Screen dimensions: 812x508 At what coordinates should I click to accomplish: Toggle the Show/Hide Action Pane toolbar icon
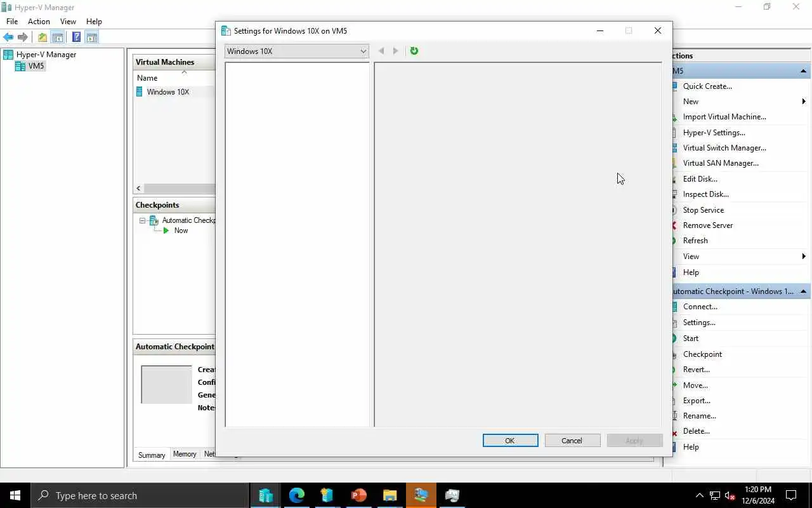[91, 37]
